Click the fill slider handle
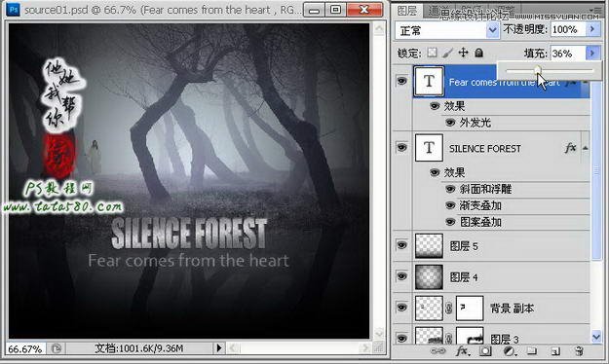609x364 pixels. (538, 70)
